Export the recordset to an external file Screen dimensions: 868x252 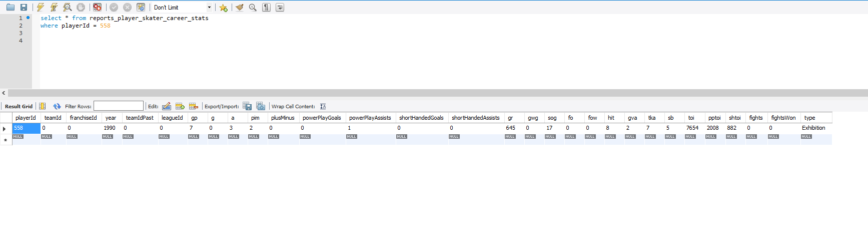click(247, 106)
